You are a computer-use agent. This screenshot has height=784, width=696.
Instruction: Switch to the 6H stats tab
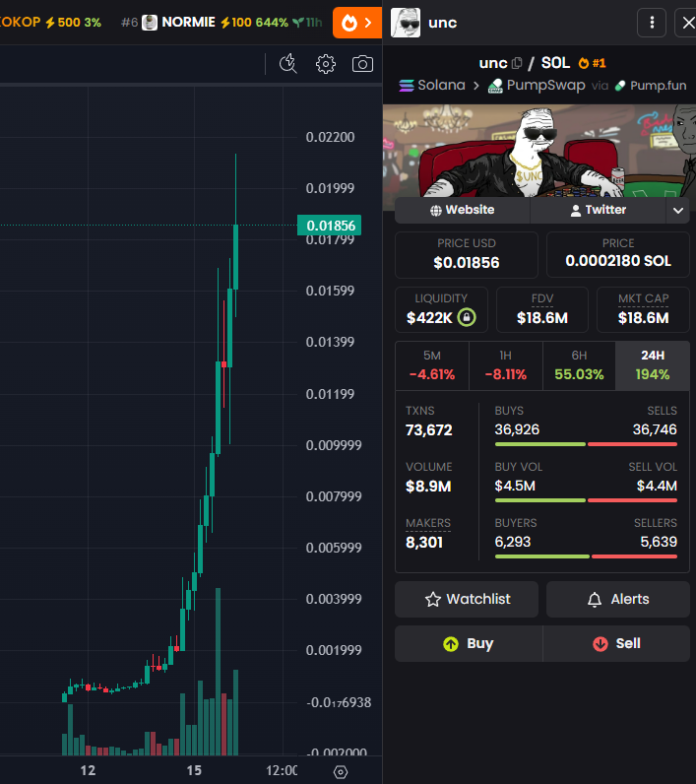tap(578, 364)
